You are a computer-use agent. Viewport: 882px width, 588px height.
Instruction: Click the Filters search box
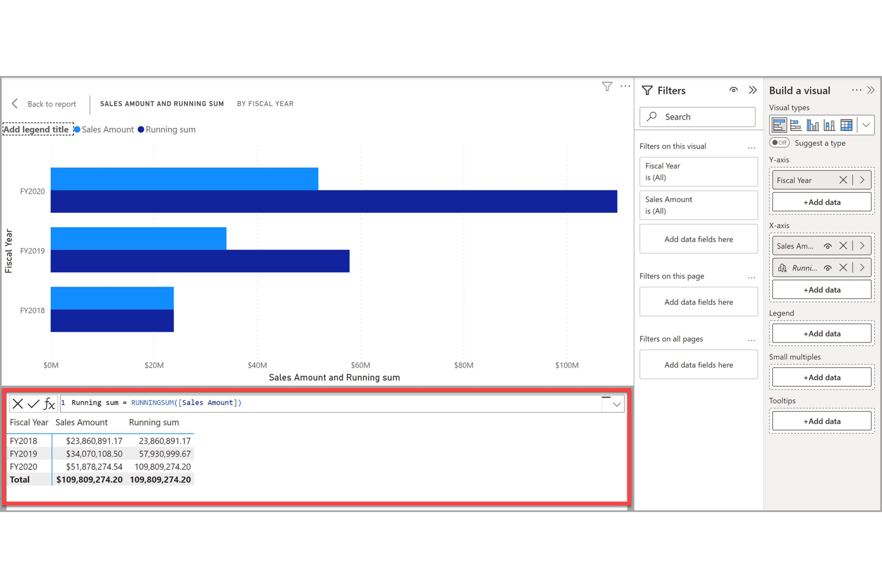[698, 117]
